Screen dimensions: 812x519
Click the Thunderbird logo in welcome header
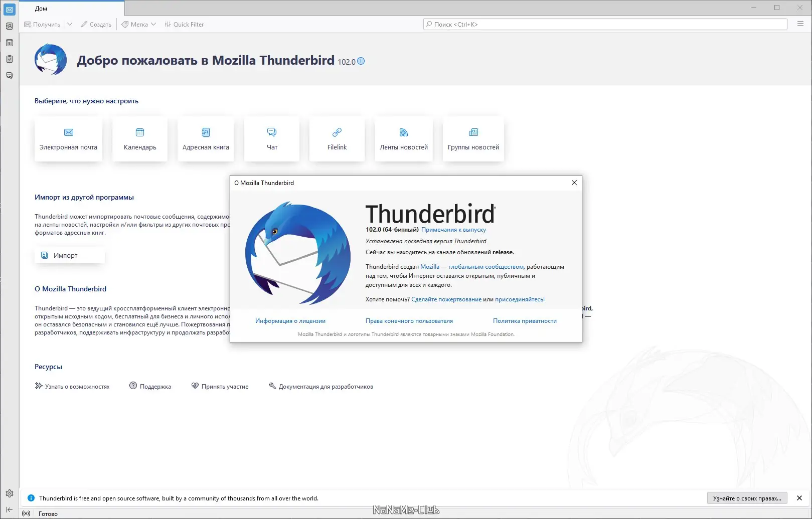[51, 60]
